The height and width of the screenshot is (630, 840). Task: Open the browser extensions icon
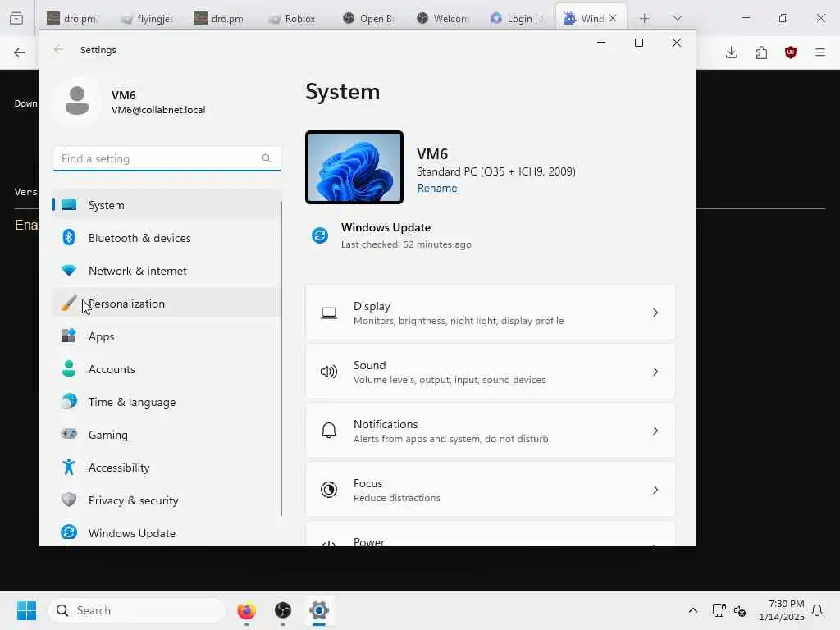coord(761,52)
